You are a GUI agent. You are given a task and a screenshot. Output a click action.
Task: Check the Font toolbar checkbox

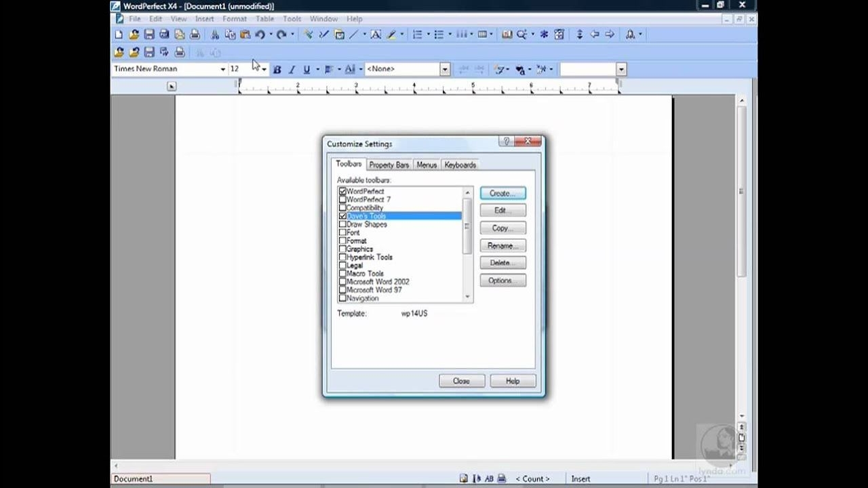(342, 232)
